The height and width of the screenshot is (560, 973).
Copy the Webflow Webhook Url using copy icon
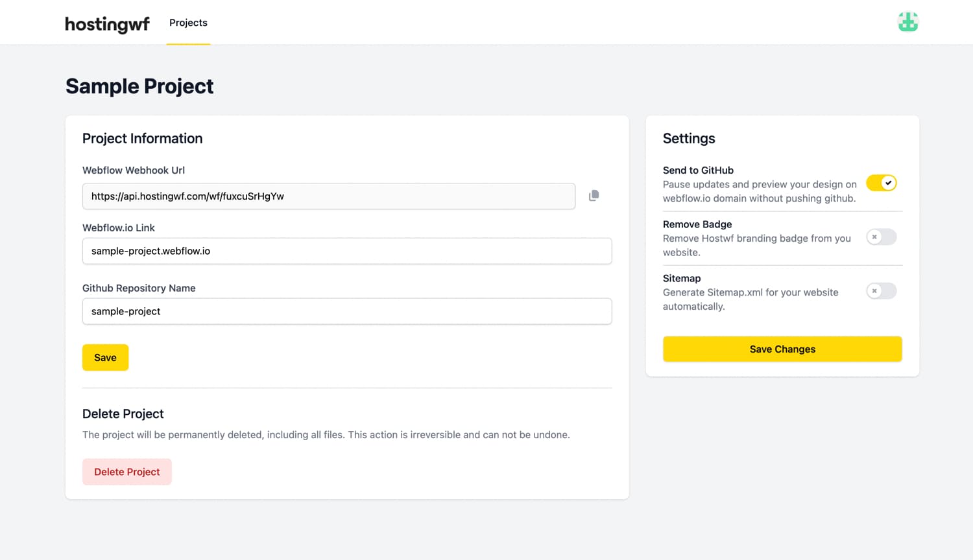(x=594, y=195)
